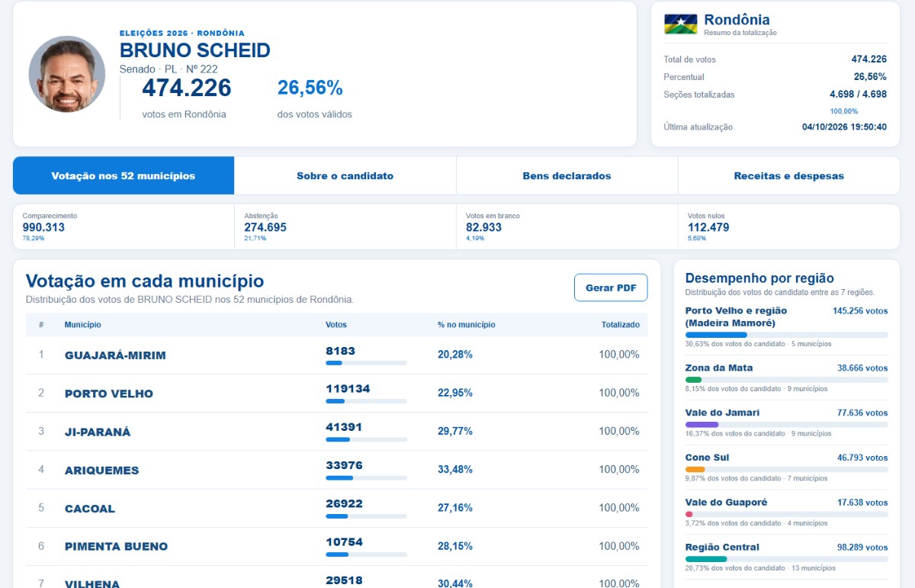915x588 pixels.
Task: Open the Receitas e despesas tab
Action: pos(789,175)
